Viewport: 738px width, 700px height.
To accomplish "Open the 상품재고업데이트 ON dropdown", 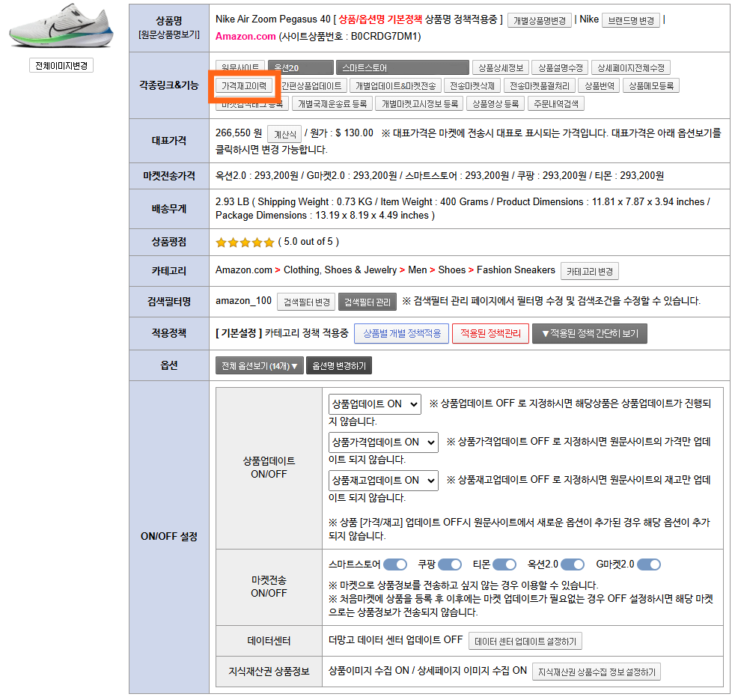I will pyautogui.click(x=383, y=480).
